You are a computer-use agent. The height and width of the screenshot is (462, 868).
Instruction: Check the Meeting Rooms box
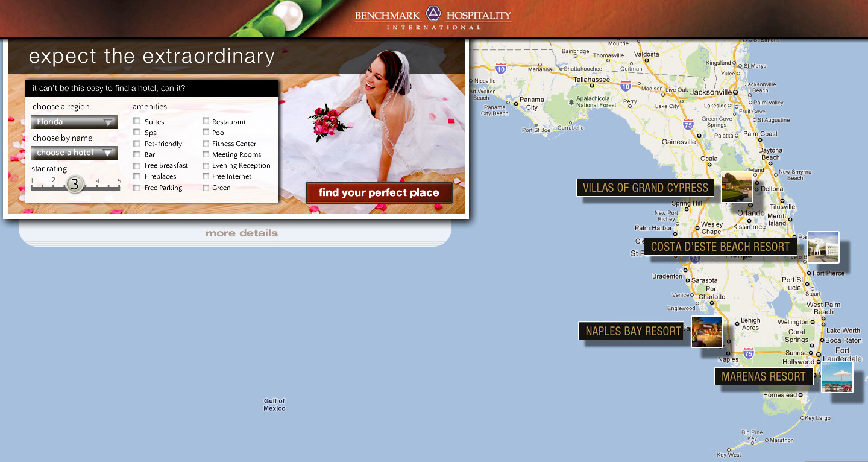(206, 154)
